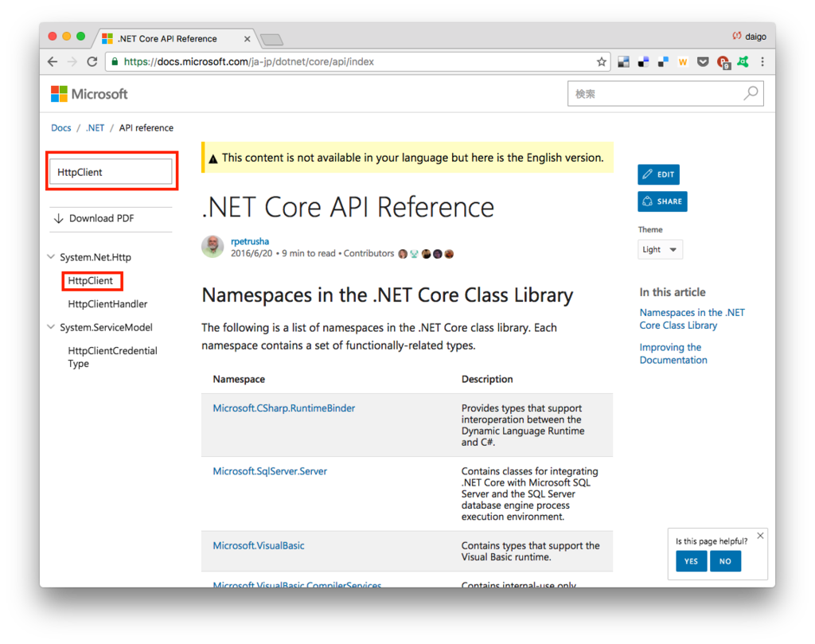Click the secure lock icon in address bar

[x=115, y=62]
